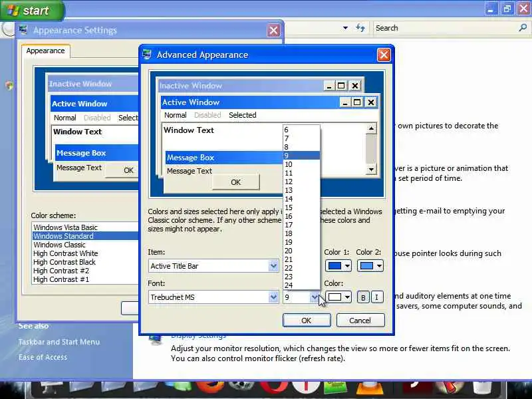Viewport: 532px width, 399px height.
Task: Click the white font Color swatch
Action: tap(335, 297)
